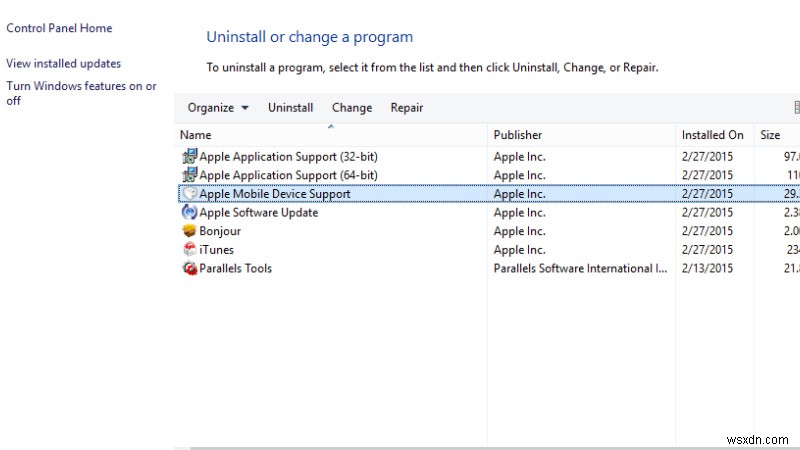Click the Apple Software Update icon
This screenshot has height=450, width=800.
click(x=189, y=212)
